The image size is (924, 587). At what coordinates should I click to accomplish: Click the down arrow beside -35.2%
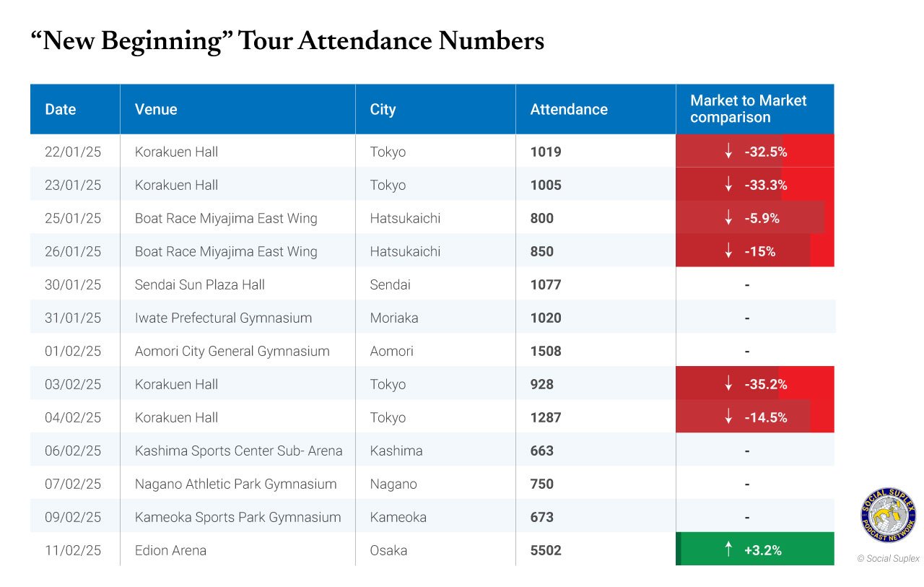728,384
